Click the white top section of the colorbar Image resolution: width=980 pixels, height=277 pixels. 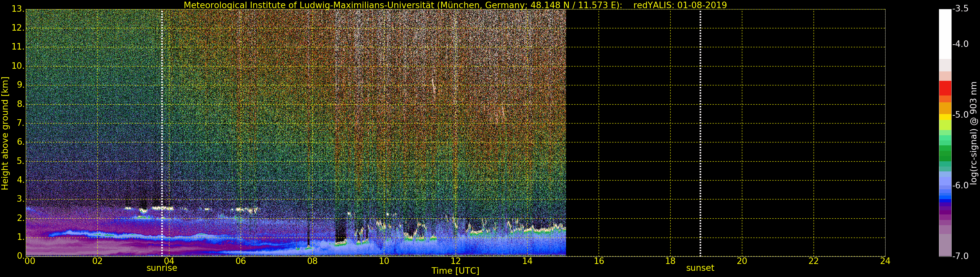[x=945, y=34]
